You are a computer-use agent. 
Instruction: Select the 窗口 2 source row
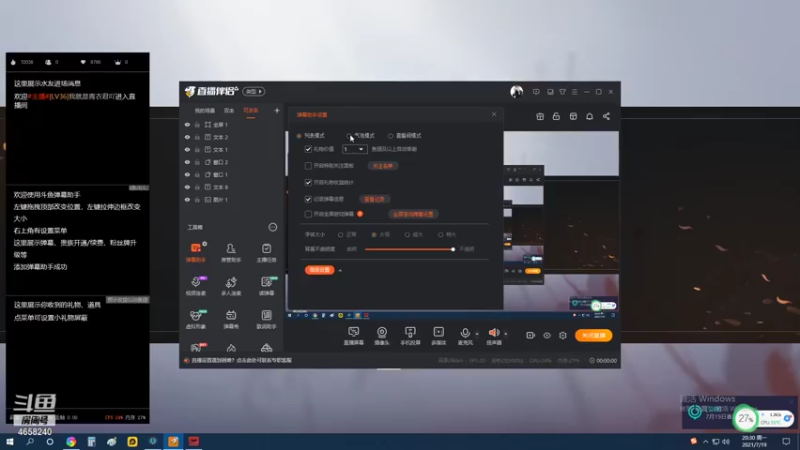[x=232, y=162]
